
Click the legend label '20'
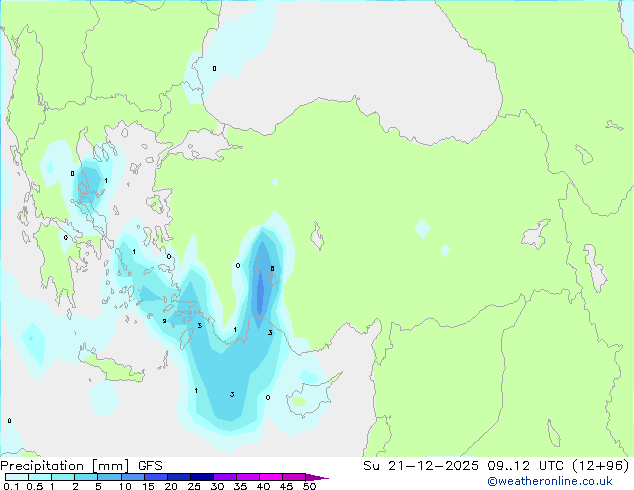(171, 486)
